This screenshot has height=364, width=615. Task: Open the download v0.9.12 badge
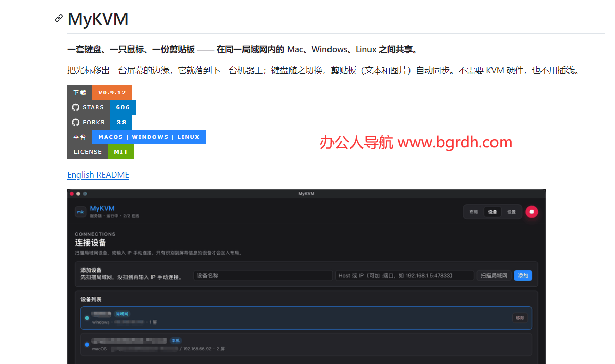100,92
